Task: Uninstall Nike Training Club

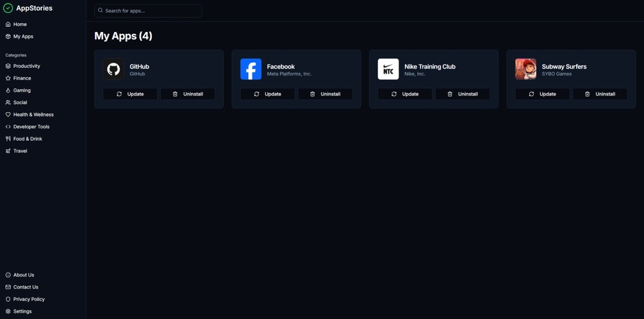Action: (463, 94)
